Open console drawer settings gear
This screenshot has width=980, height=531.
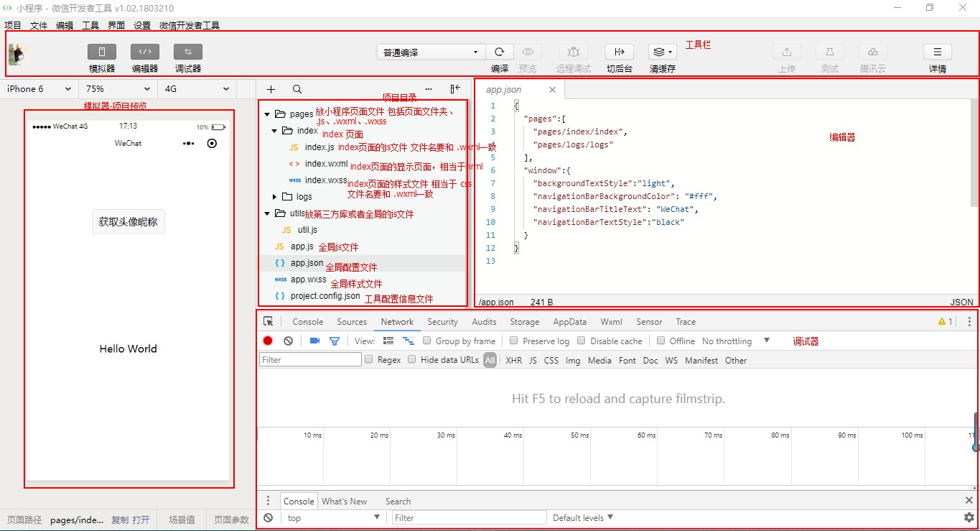click(x=969, y=517)
